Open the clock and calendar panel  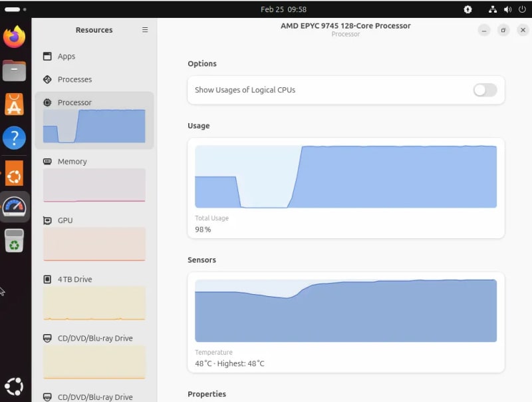coord(283,9)
